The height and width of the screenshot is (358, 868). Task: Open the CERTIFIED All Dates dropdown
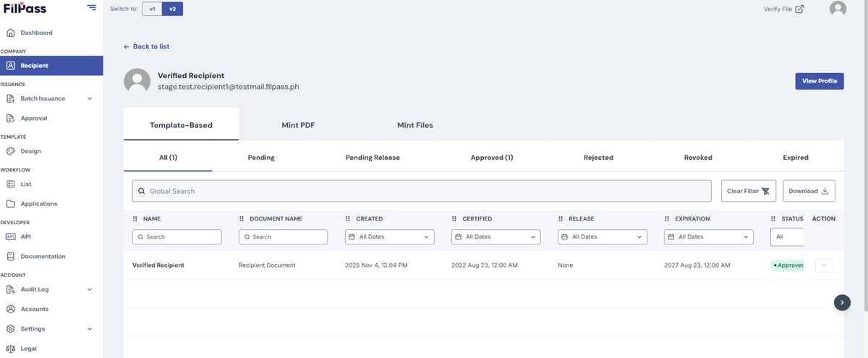tap(495, 236)
